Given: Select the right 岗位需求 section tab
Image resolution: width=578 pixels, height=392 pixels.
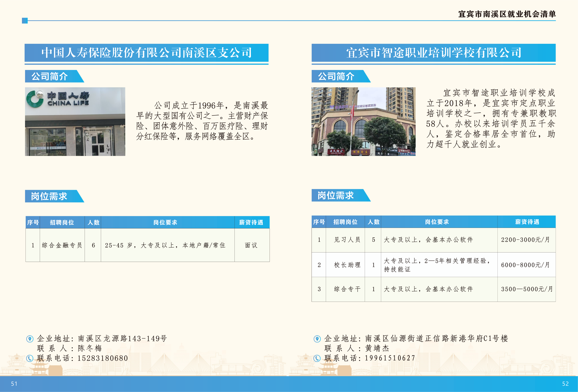Looking at the screenshot, I should point(336,195).
